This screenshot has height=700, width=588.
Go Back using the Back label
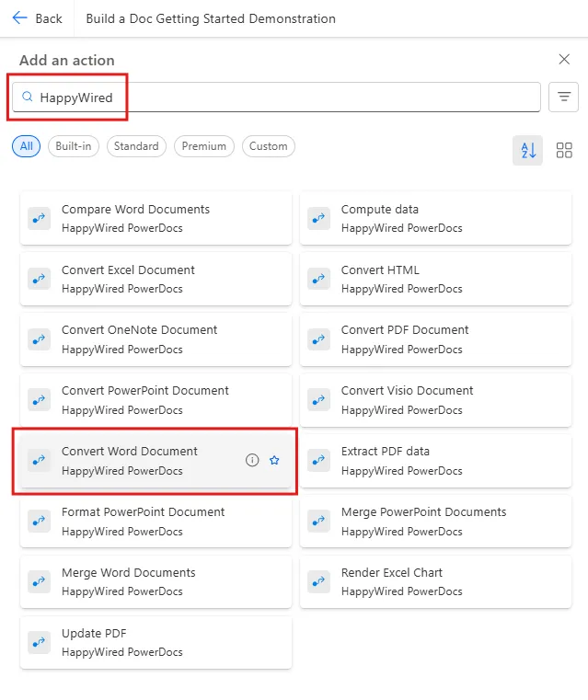point(49,18)
